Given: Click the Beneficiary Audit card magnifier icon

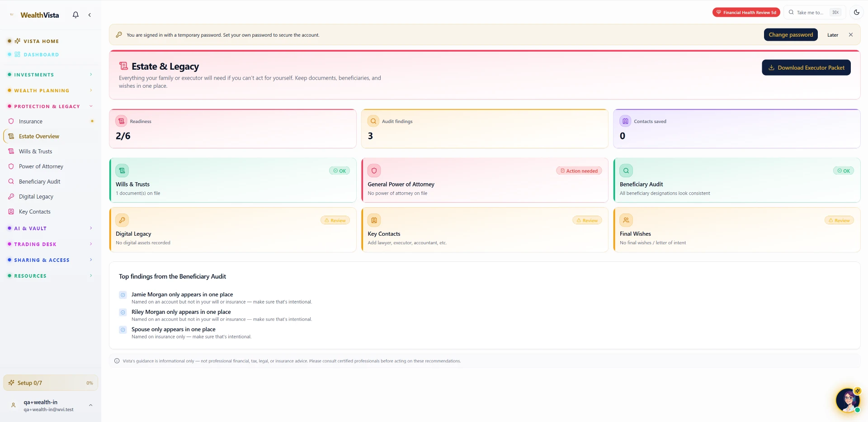Looking at the screenshot, I should click(x=626, y=171).
